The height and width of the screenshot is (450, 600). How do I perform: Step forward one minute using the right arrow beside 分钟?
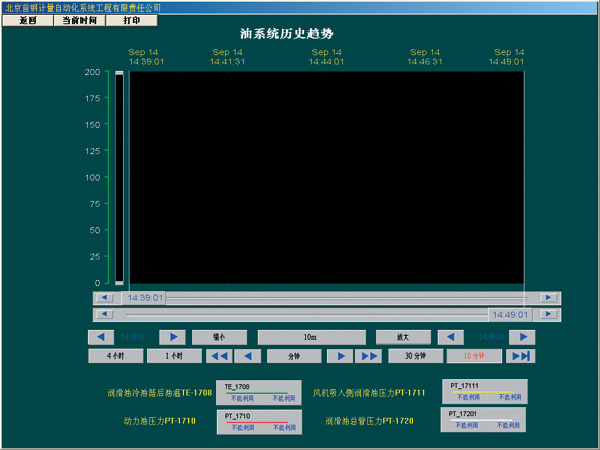coord(341,355)
